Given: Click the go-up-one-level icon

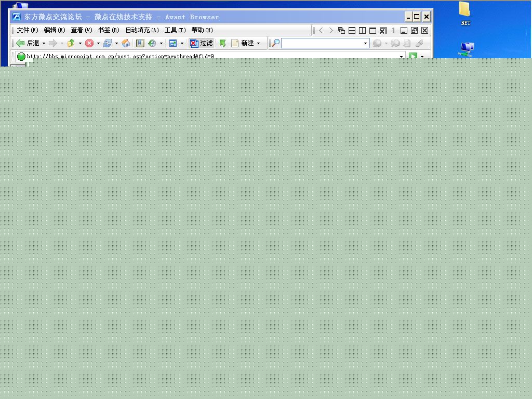Looking at the screenshot, I should [71, 43].
